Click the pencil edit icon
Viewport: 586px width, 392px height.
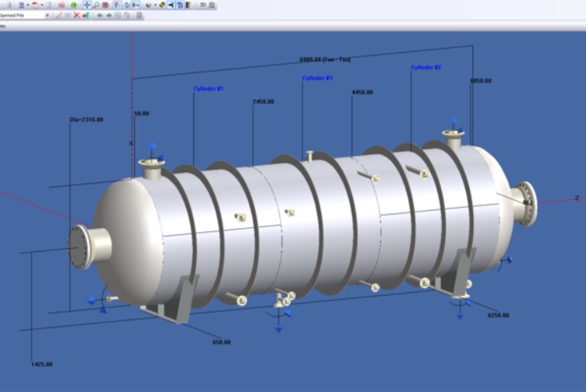[59, 15]
